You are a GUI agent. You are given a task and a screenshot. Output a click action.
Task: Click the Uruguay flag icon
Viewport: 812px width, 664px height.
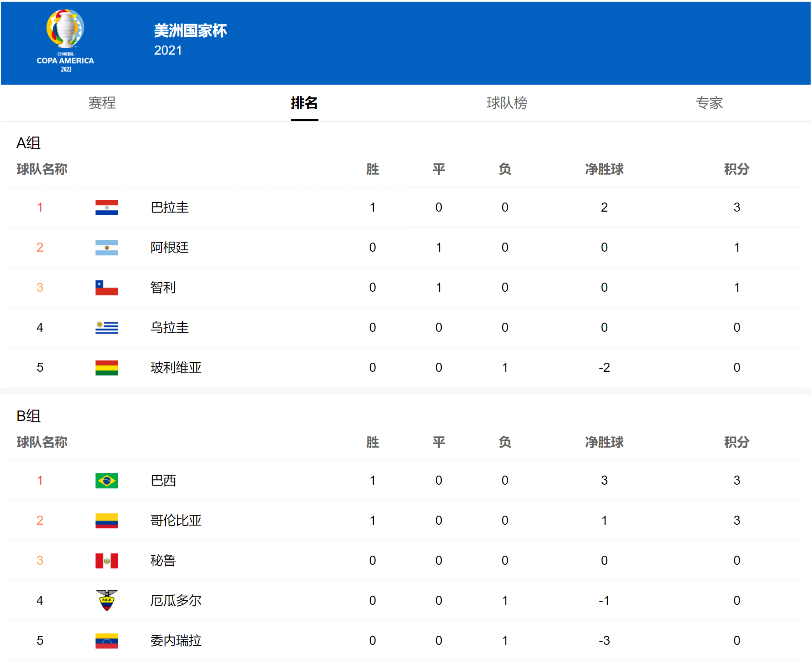pos(107,328)
